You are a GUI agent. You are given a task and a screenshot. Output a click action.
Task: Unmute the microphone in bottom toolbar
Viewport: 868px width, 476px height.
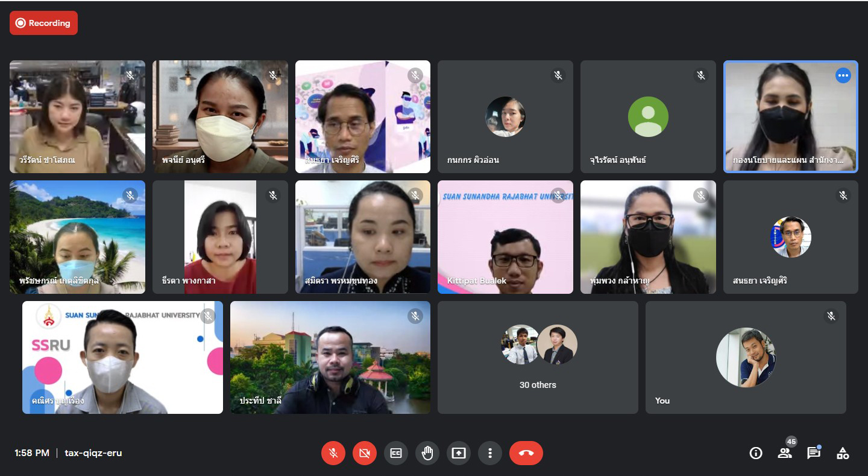[x=333, y=453]
